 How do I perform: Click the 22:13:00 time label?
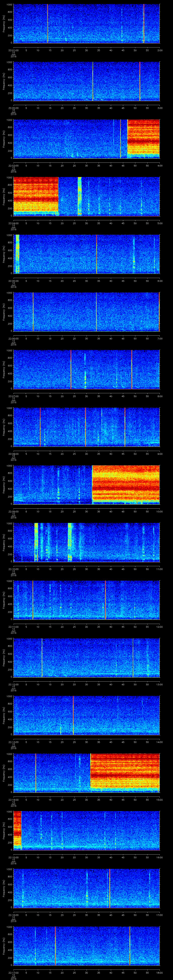(13, 742)
